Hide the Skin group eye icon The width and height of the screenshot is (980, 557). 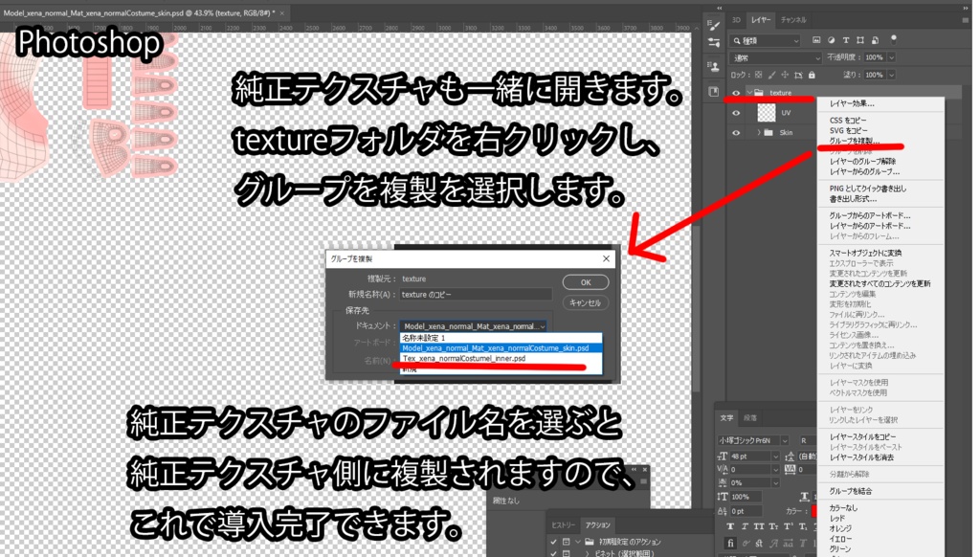pos(736,132)
